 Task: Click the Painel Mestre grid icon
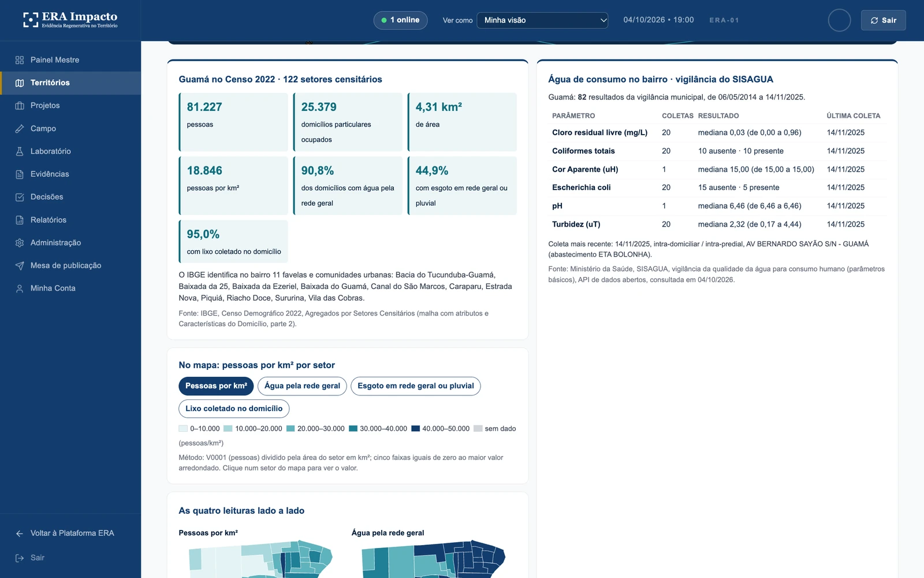tap(20, 60)
